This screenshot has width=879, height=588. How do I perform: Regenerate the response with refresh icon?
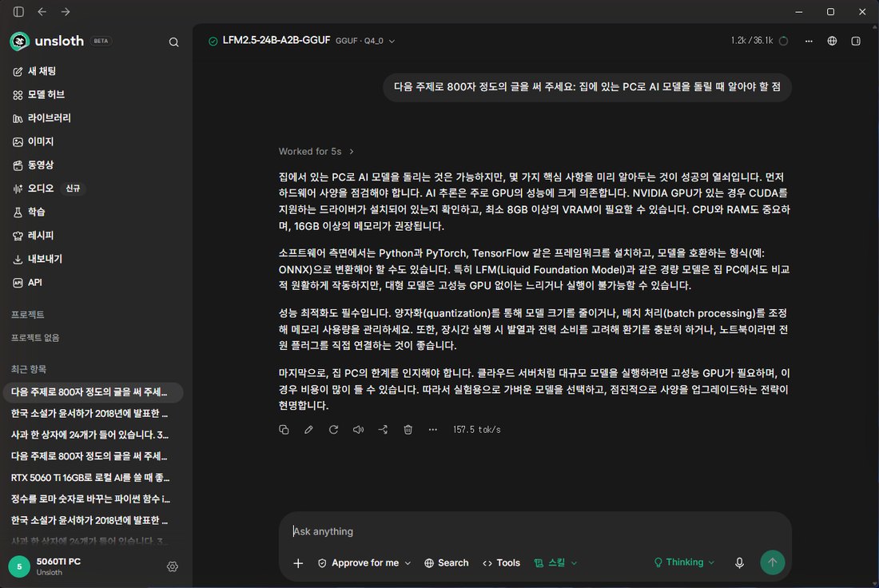333,429
